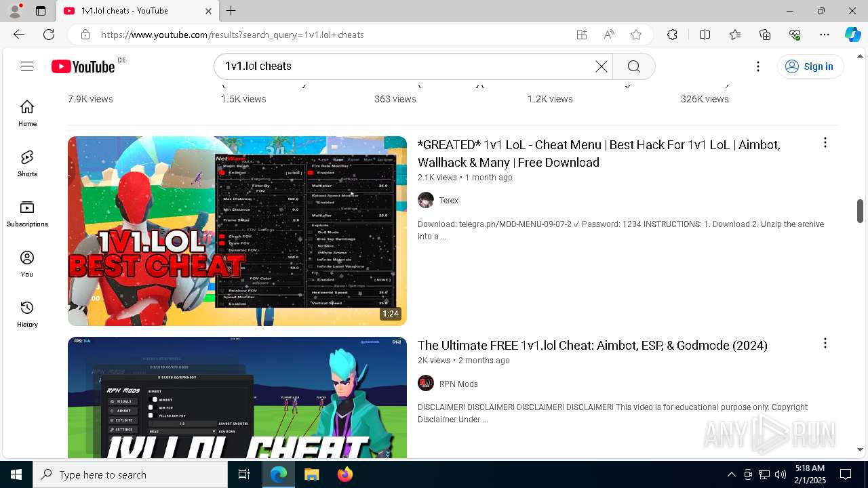Open File Explorer from the taskbar
The image size is (868, 488).
point(311,474)
